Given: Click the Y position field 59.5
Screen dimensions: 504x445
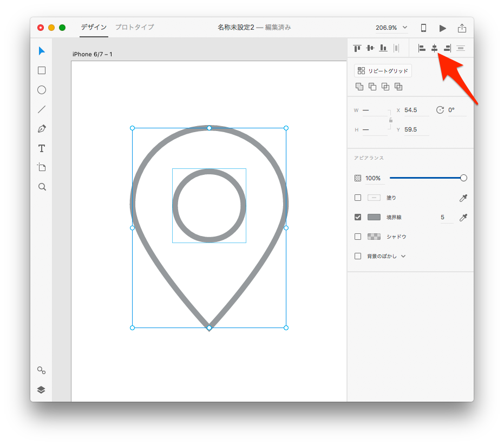Looking at the screenshot, I should click(416, 129).
